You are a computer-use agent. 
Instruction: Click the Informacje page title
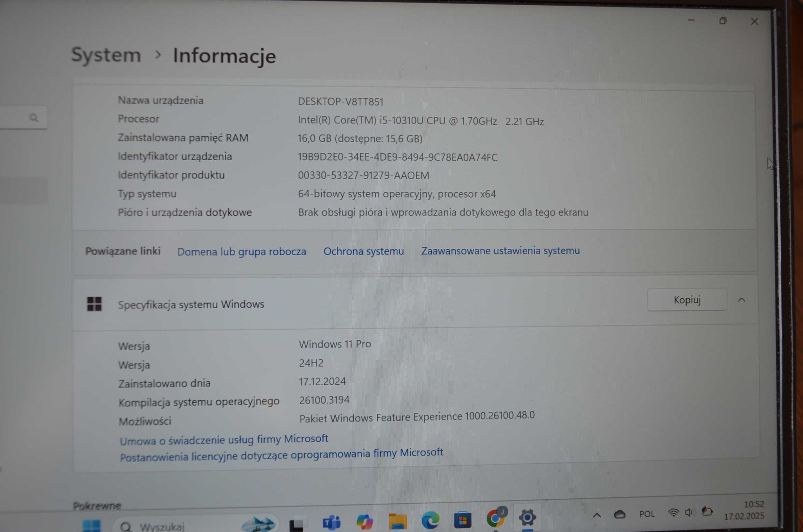pyautogui.click(x=225, y=56)
